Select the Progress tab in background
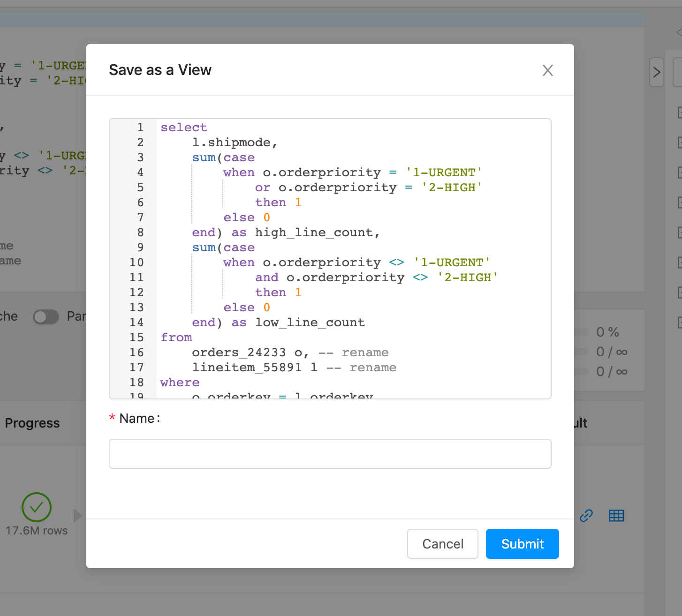Image resolution: width=682 pixels, height=616 pixels. click(x=32, y=423)
